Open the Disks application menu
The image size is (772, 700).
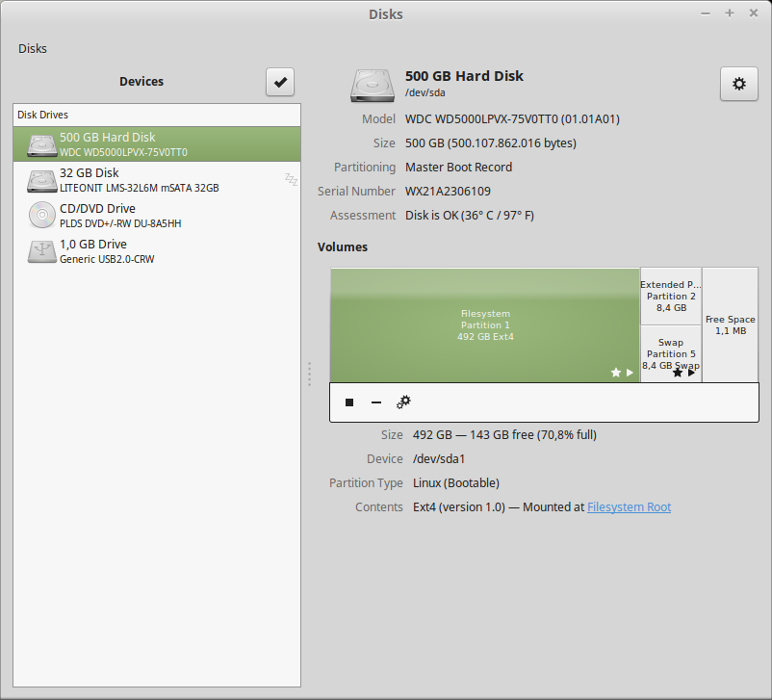33,48
